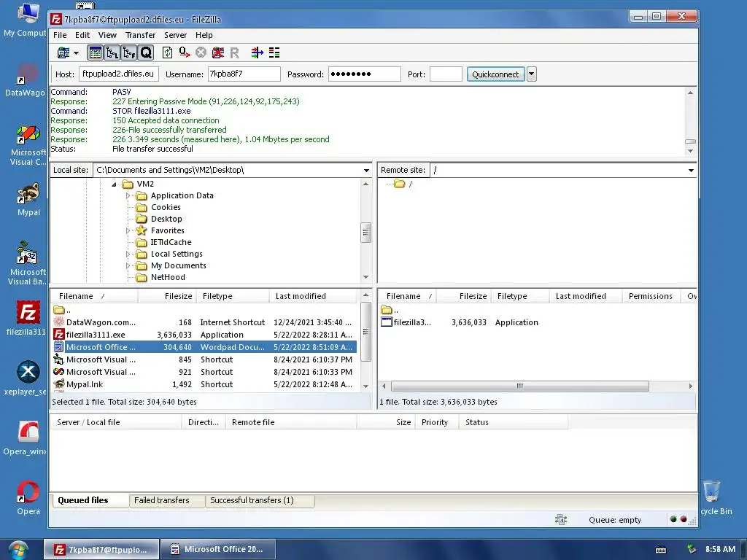Toggle local directory tree display
Viewport: 747px width, 560px height.
(112, 52)
